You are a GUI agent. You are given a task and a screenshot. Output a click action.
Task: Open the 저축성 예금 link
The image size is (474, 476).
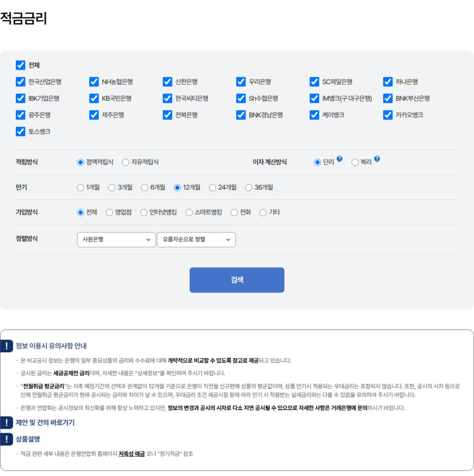tap(132, 454)
